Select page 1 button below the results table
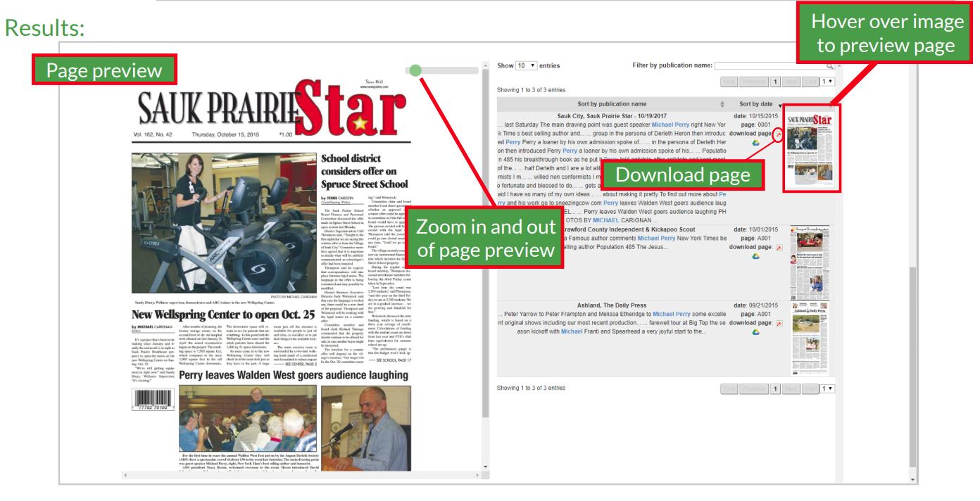This screenshot has height=501, width=980. click(x=775, y=388)
